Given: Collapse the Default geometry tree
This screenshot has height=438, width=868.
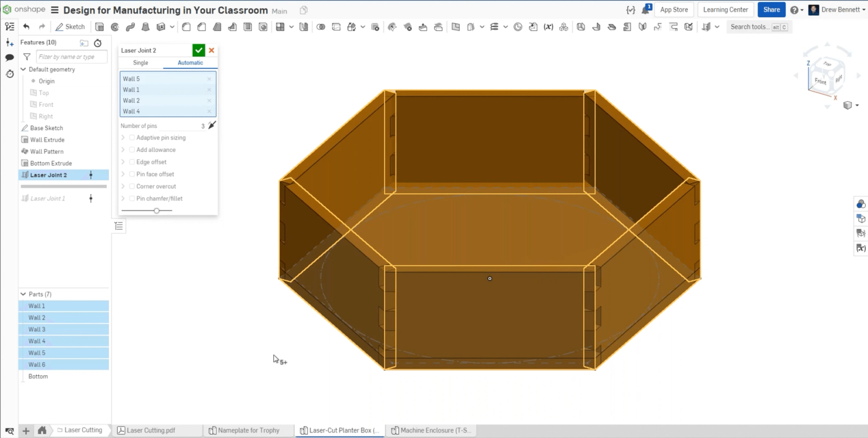Looking at the screenshot, I should pos(23,69).
